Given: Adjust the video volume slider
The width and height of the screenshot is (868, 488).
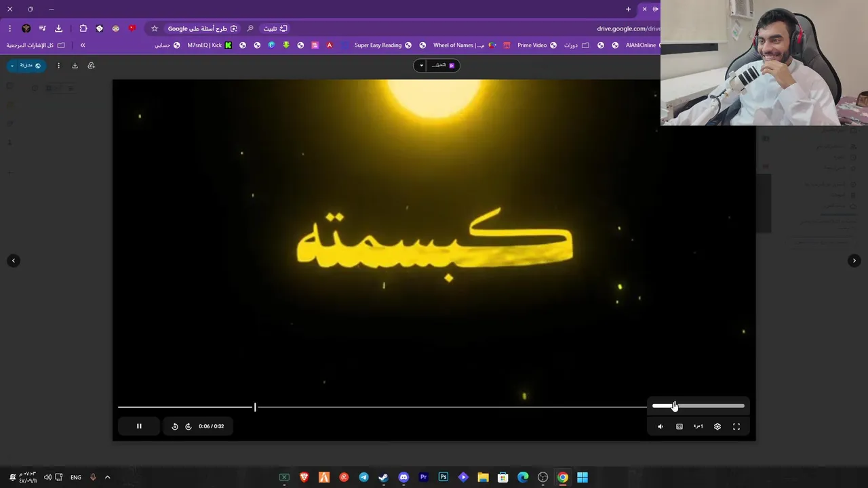Looking at the screenshot, I should 698,406.
